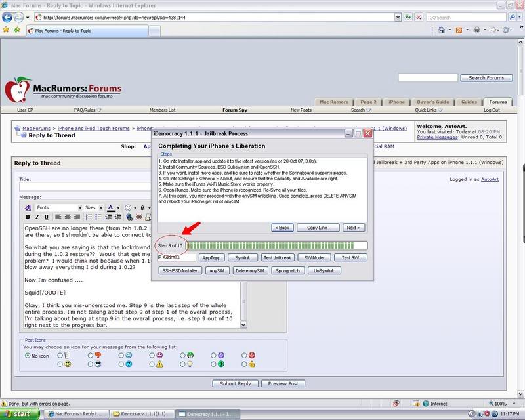Open the Print options dropdown arrow
Image resolution: width=525 pixels, height=420 pixels.
(x=485, y=30)
